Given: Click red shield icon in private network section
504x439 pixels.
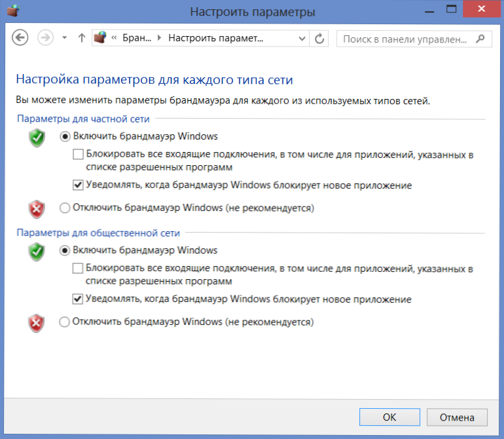Looking at the screenshot, I should click(x=37, y=210).
